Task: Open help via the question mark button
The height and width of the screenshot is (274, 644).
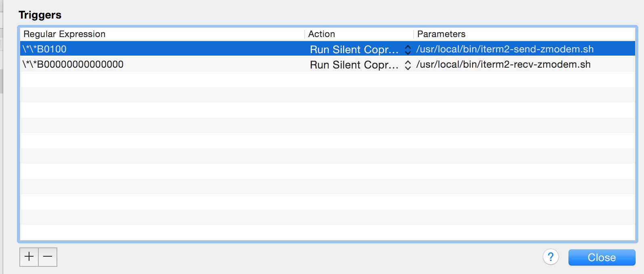Action: coord(550,257)
